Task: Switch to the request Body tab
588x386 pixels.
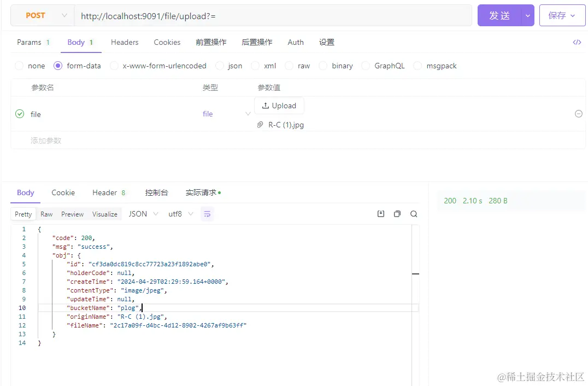Action: (x=80, y=42)
